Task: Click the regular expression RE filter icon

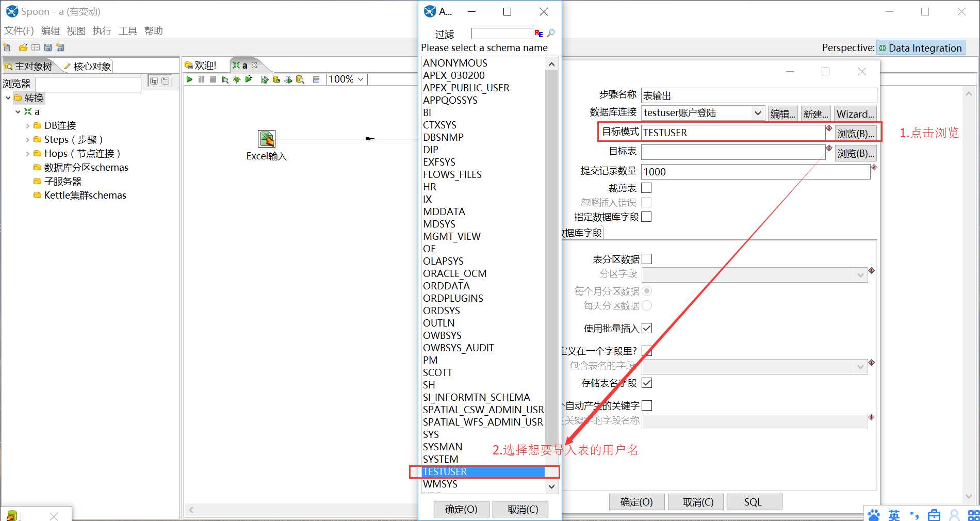Action: tap(538, 34)
